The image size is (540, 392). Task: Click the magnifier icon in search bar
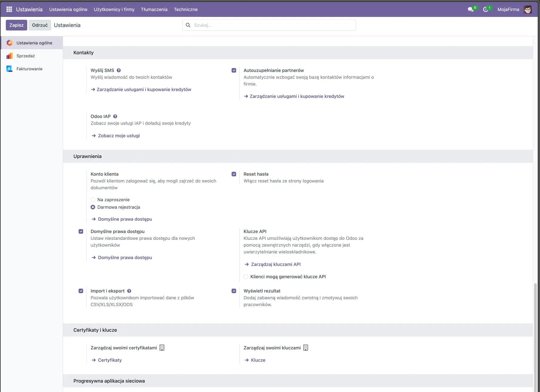(x=188, y=25)
